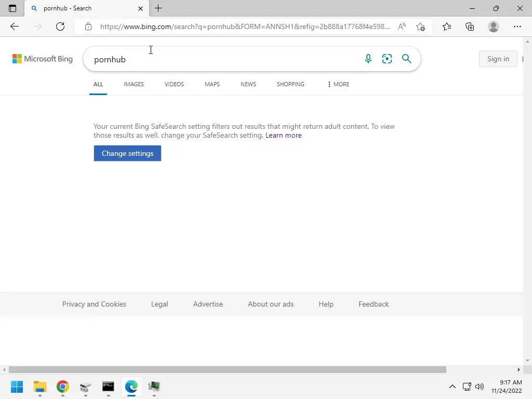Image resolution: width=532 pixels, height=399 pixels.
Task: Open the Feedback footer link
Action: 374,304
